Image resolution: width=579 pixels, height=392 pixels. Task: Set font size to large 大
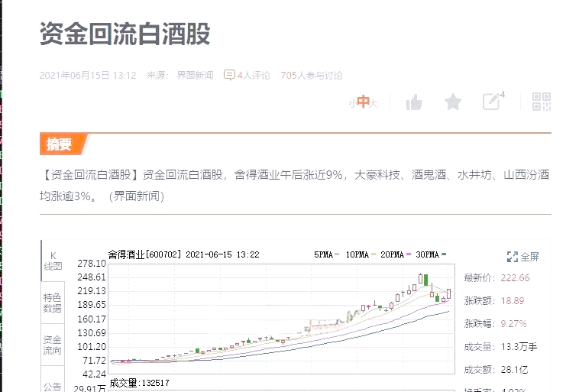click(x=374, y=103)
